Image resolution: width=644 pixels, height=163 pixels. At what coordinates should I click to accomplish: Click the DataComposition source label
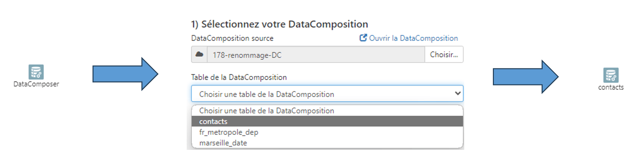tap(232, 38)
